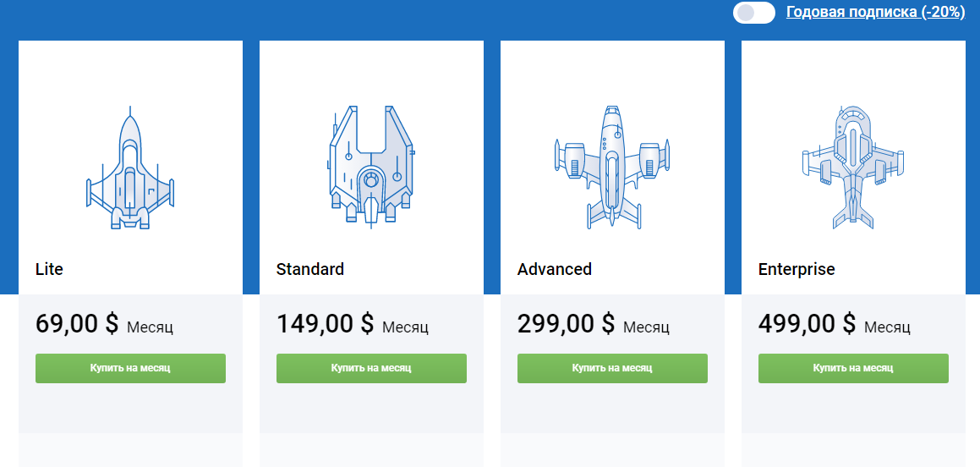
Task: Buy the Enterprise plan for a month
Action: (x=853, y=368)
